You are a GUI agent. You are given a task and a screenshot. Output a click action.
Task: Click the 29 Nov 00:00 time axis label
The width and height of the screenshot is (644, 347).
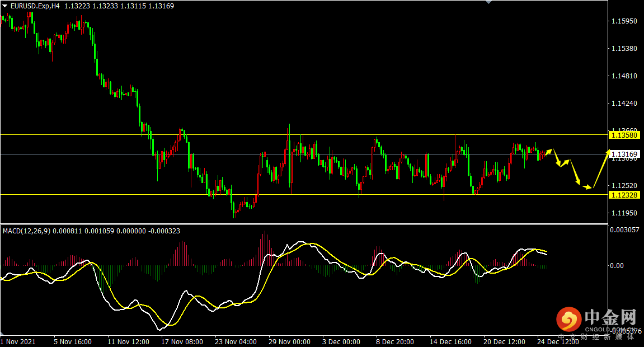[289, 341]
